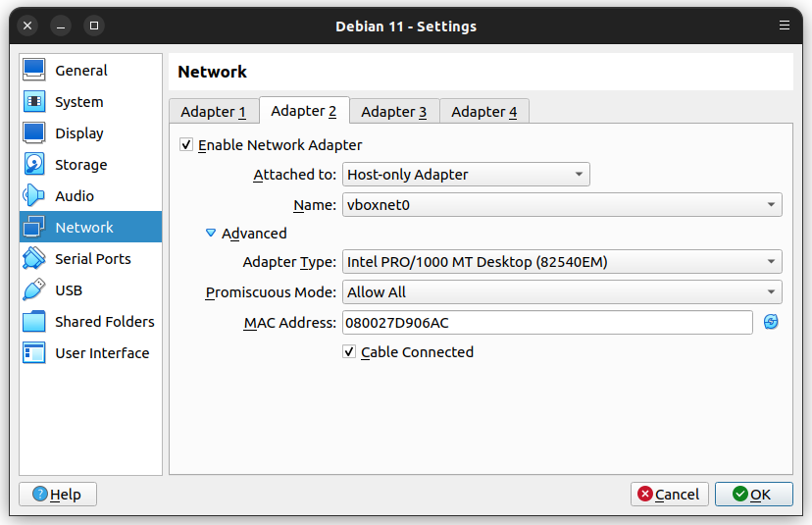Confirm settings with the OK button
812x525 pixels.
753,495
